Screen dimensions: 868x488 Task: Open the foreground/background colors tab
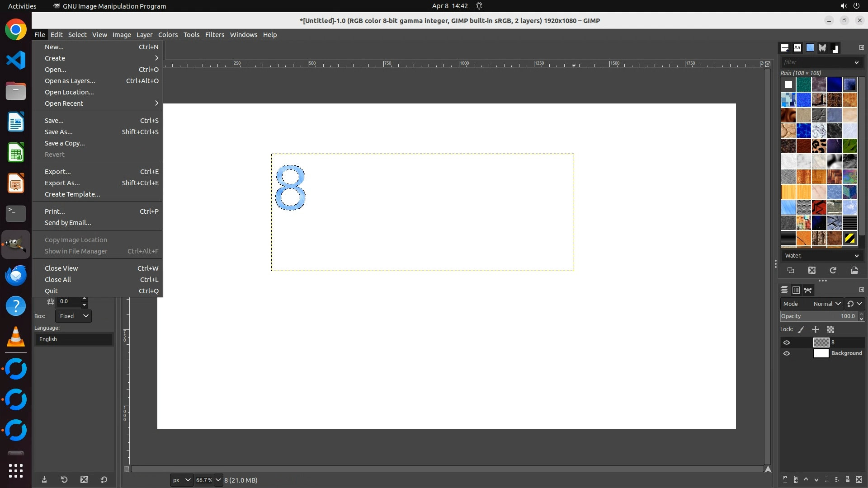(835, 47)
